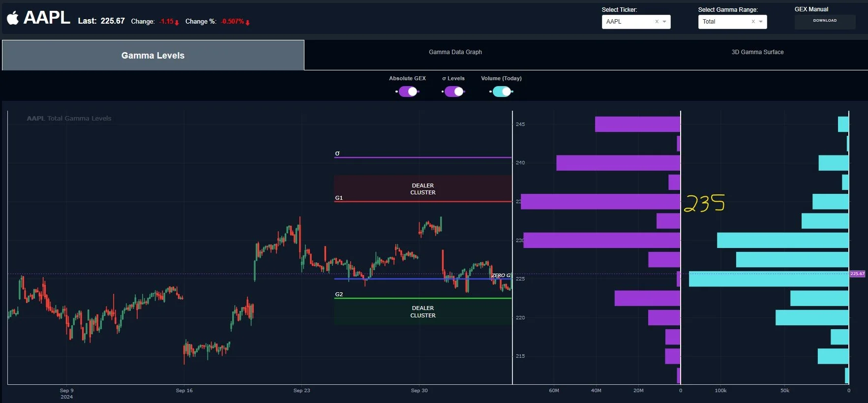Click the Sep 23 date axis label

[x=301, y=391]
